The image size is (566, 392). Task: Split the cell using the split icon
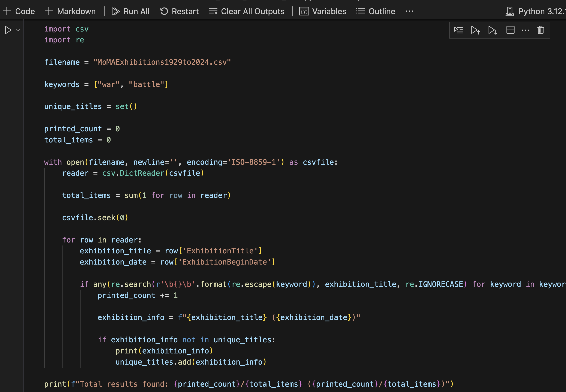pos(510,30)
